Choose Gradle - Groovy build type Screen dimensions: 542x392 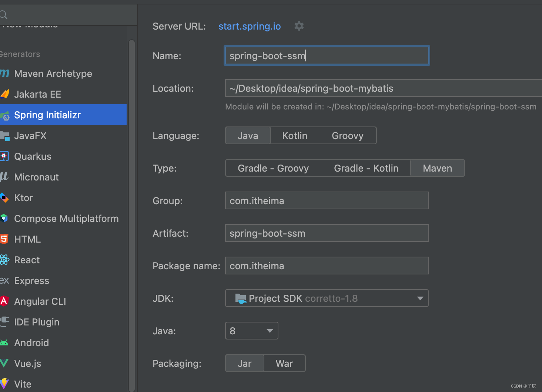point(273,168)
